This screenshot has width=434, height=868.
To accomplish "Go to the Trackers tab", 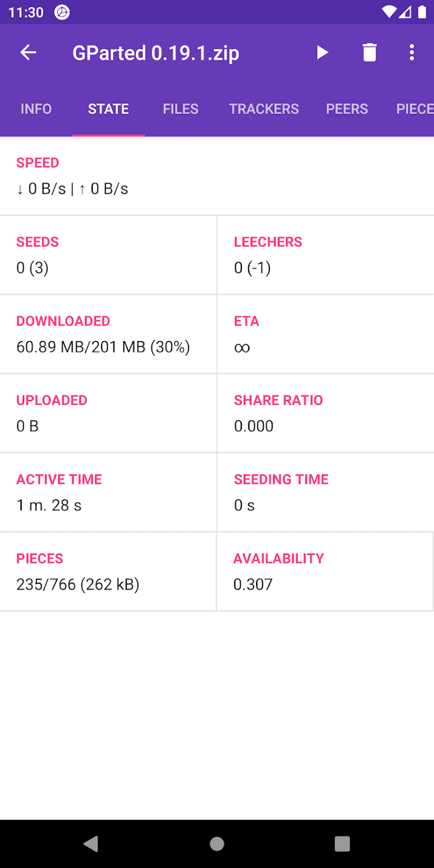I will click(x=264, y=109).
